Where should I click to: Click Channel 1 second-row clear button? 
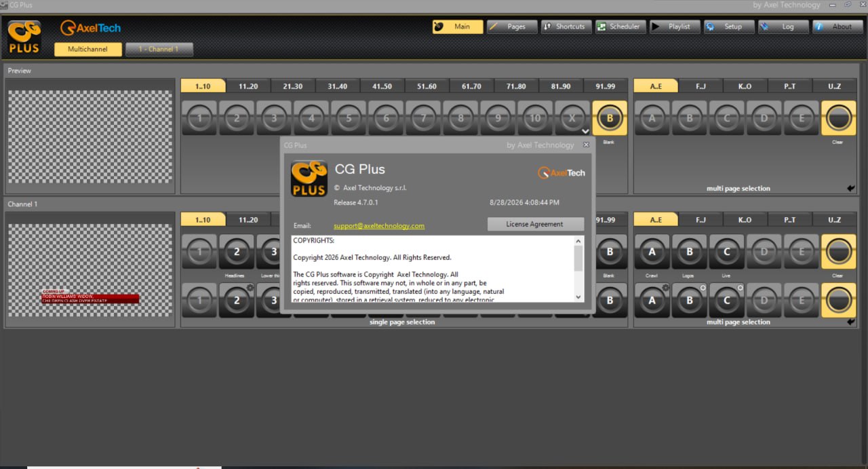tap(839, 300)
